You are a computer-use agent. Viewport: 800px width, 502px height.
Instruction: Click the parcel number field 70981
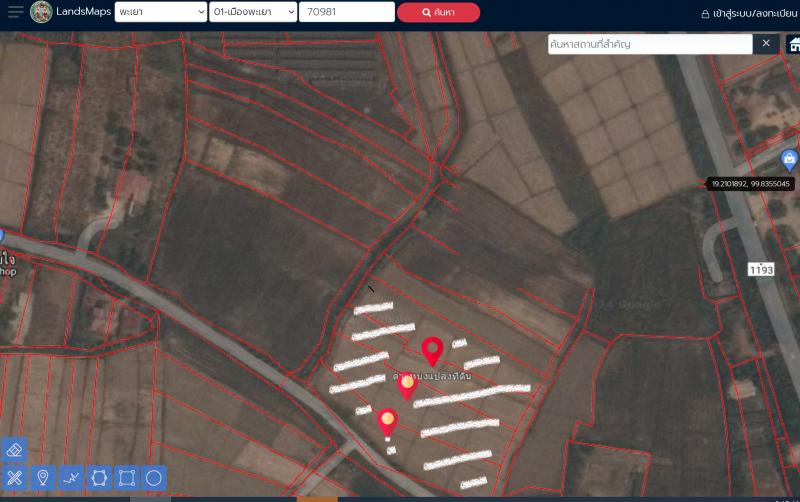pyautogui.click(x=346, y=12)
